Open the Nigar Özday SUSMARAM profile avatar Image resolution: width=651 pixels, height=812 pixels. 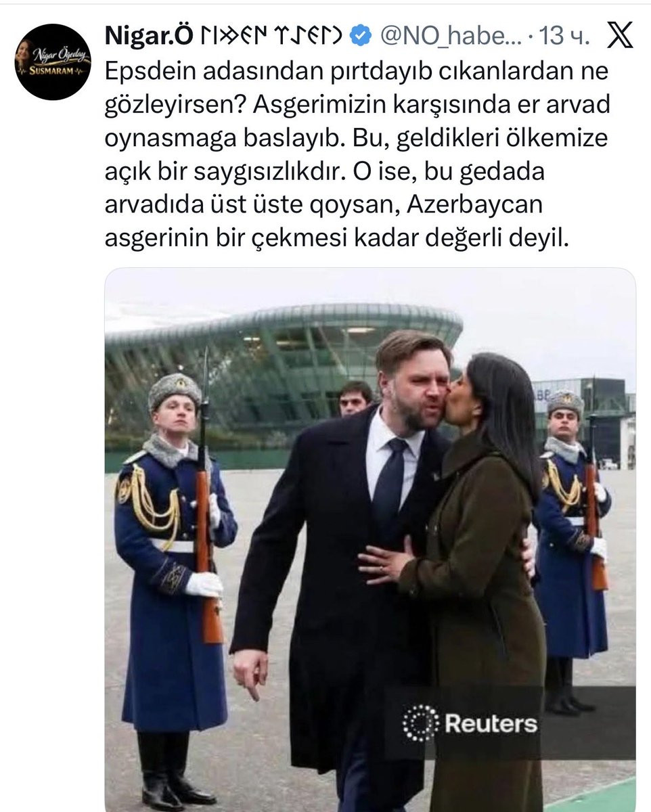[x=53, y=62]
